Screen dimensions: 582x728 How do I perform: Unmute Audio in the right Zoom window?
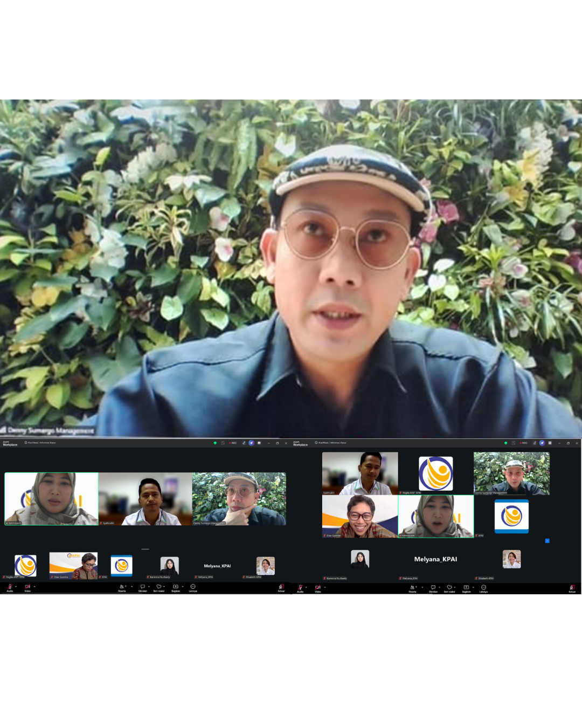click(x=300, y=587)
